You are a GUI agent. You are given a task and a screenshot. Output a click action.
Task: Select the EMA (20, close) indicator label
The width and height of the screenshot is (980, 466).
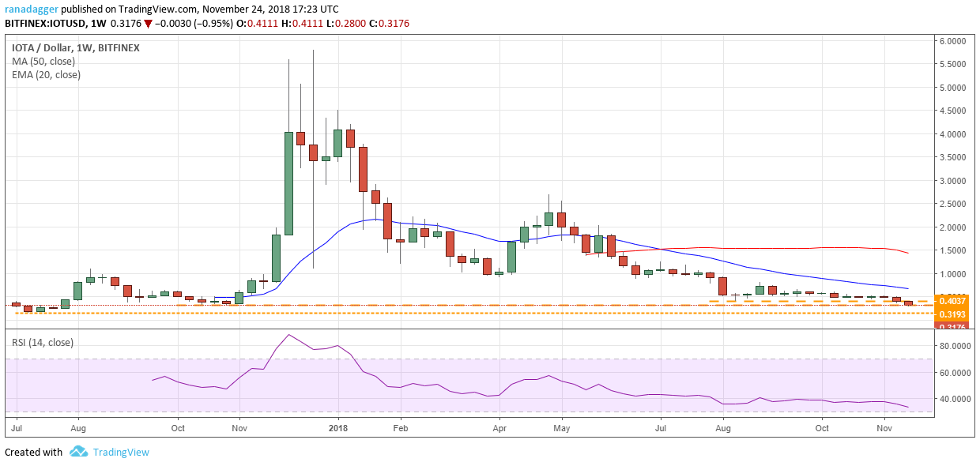[46, 75]
